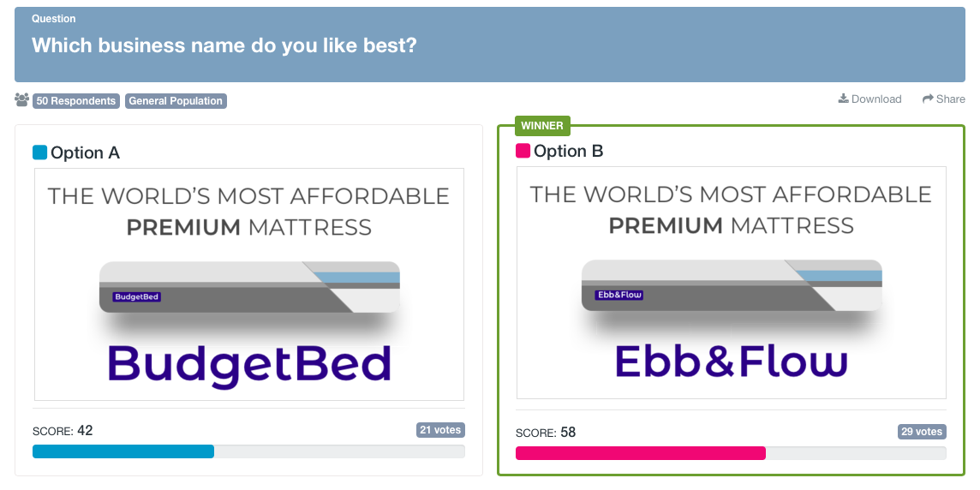Image resolution: width=980 pixels, height=490 pixels.
Task: Open the Ebb&Flow mattress image
Action: point(732,283)
